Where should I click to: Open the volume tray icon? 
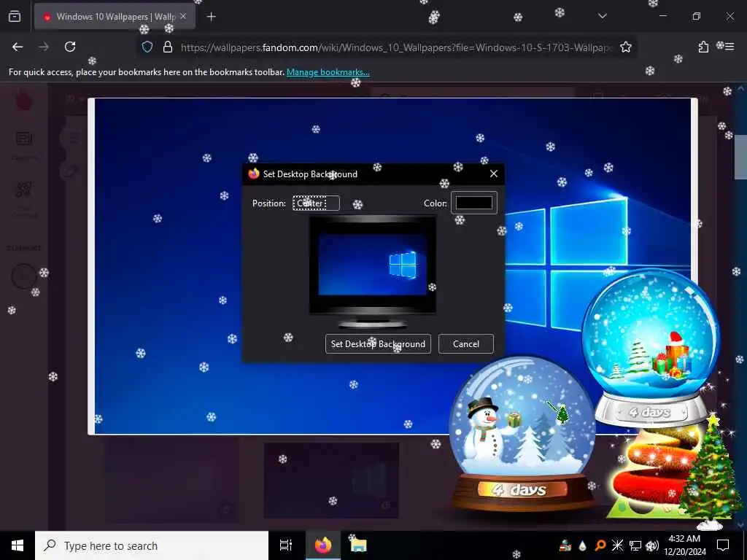pos(651,545)
